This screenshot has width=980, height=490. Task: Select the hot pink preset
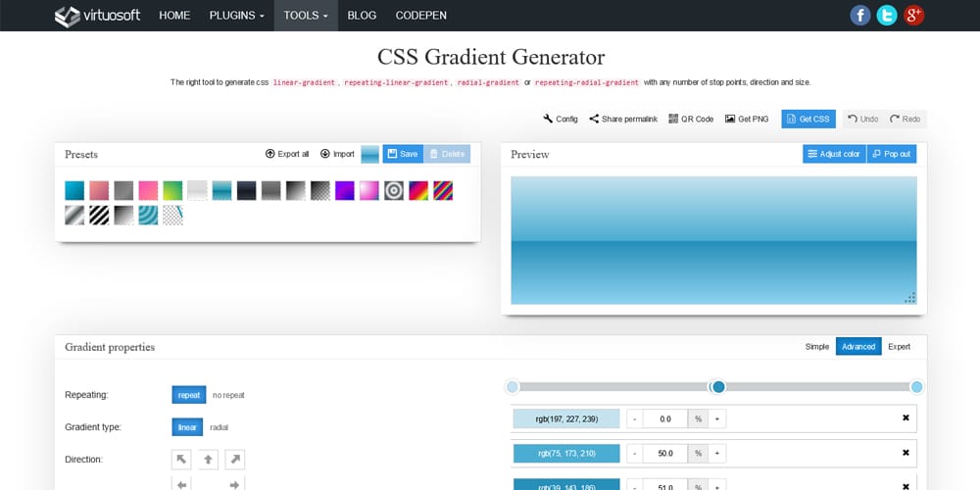click(x=148, y=191)
